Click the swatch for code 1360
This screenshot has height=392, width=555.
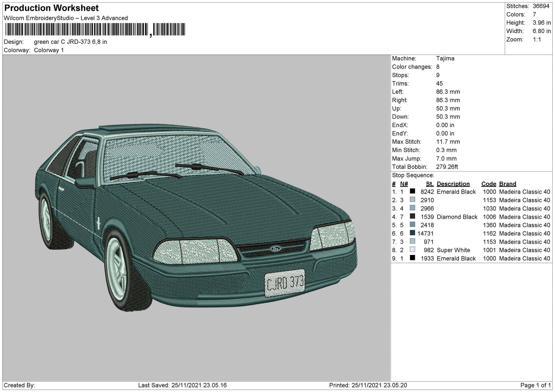click(413, 225)
